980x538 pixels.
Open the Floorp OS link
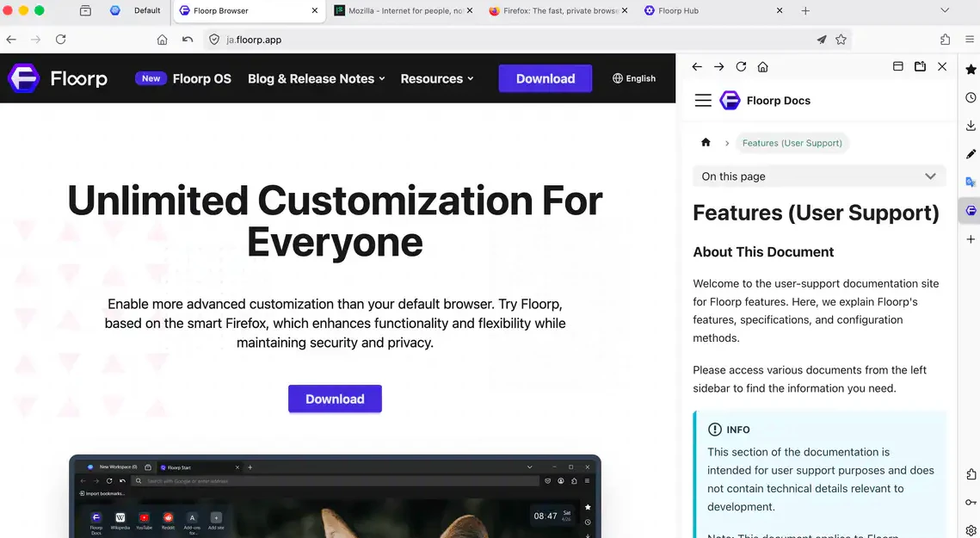tap(202, 79)
